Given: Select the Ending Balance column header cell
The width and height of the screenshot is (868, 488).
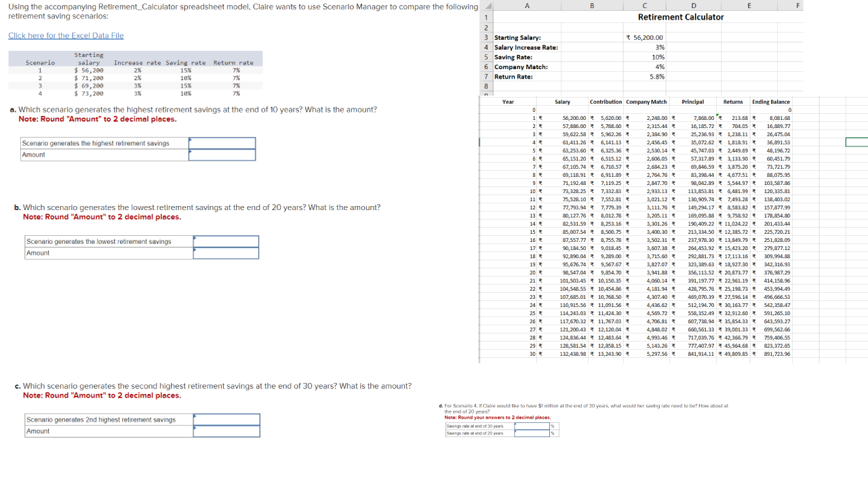Looking at the screenshot, I should pyautogui.click(x=770, y=102).
